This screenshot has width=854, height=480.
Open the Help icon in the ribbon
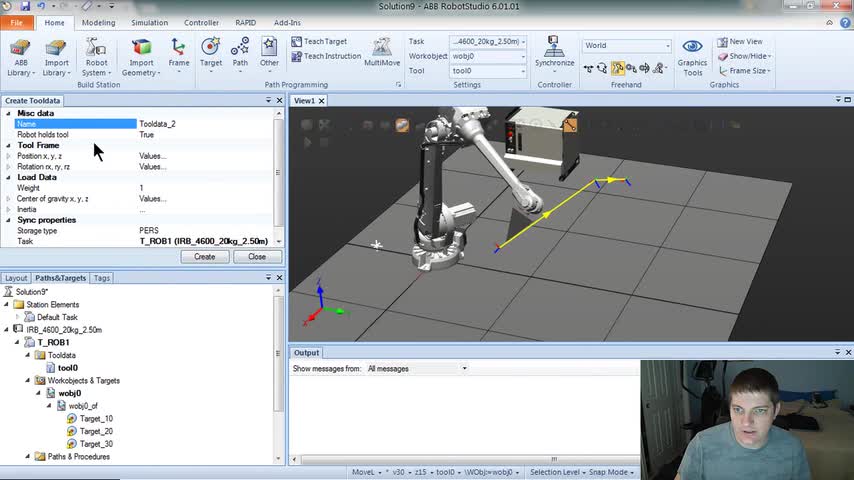pyautogui.click(x=845, y=23)
